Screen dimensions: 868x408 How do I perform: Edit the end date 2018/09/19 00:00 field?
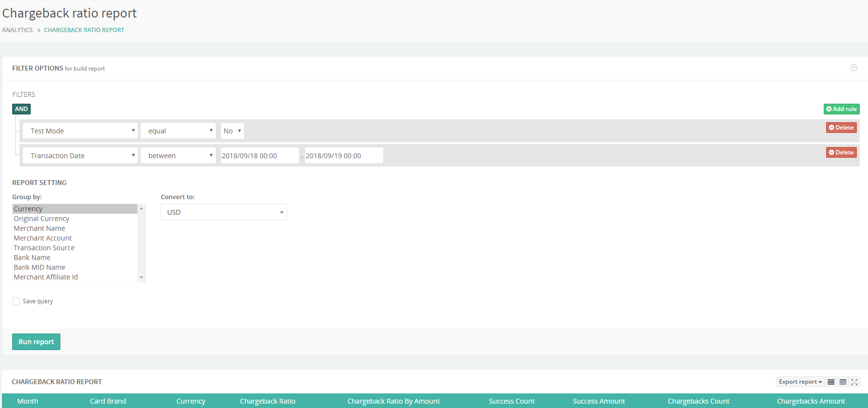[344, 155]
